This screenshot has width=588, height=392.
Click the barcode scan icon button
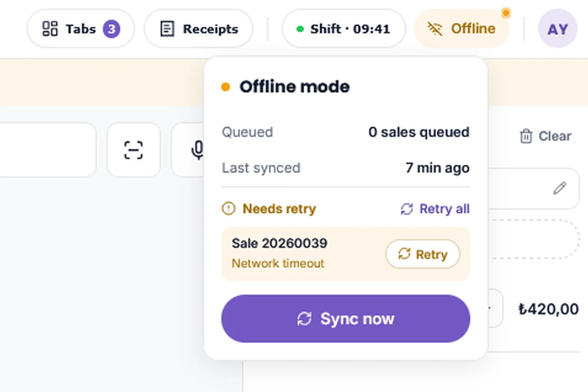[x=134, y=150]
